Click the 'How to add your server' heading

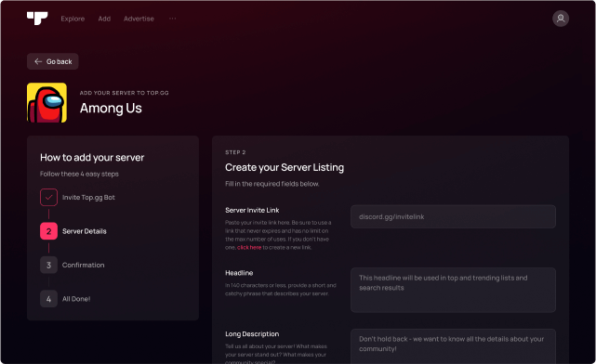tap(92, 158)
